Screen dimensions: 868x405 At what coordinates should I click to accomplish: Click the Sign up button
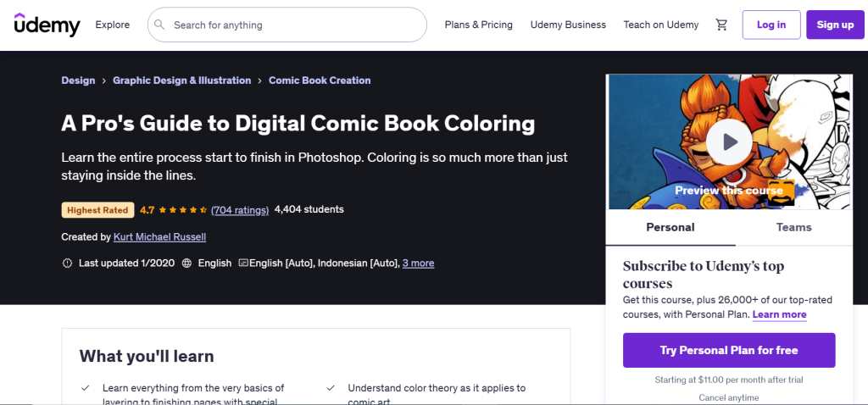click(x=834, y=25)
